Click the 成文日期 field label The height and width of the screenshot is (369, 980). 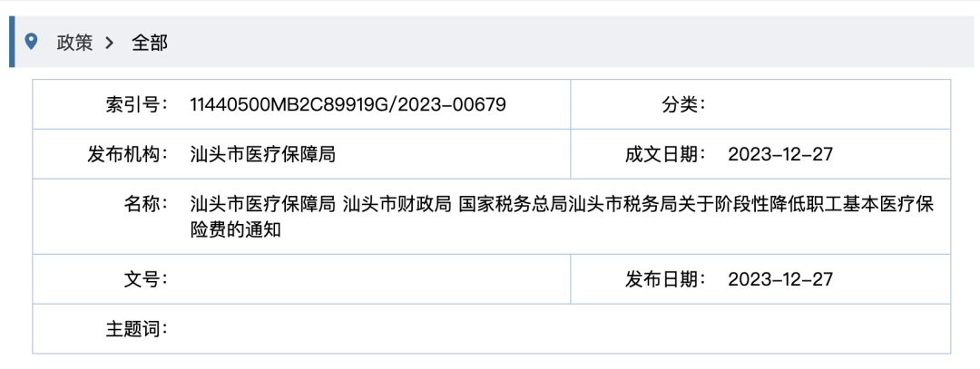tap(666, 155)
